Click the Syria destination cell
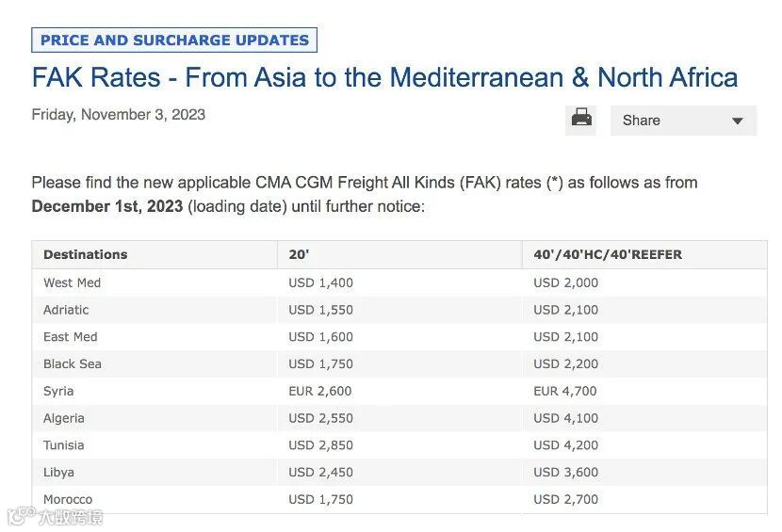This screenshot has width=782, height=532. click(x=58, y=391)
